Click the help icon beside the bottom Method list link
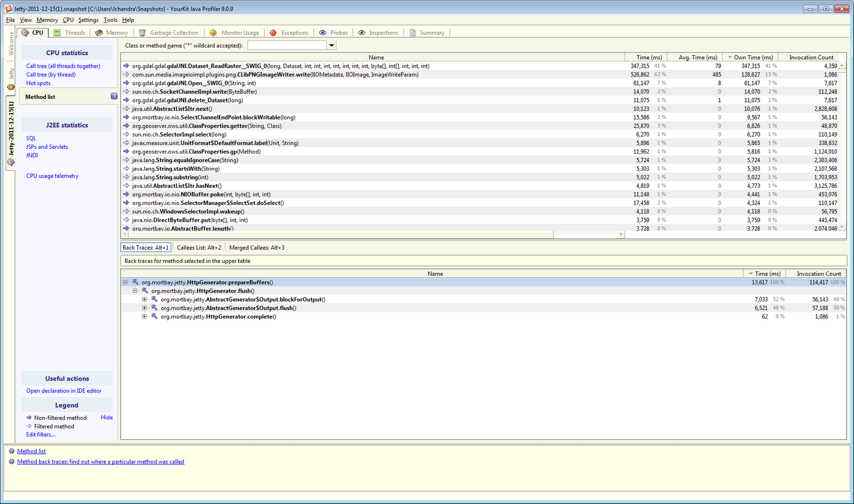 [12, 451]
